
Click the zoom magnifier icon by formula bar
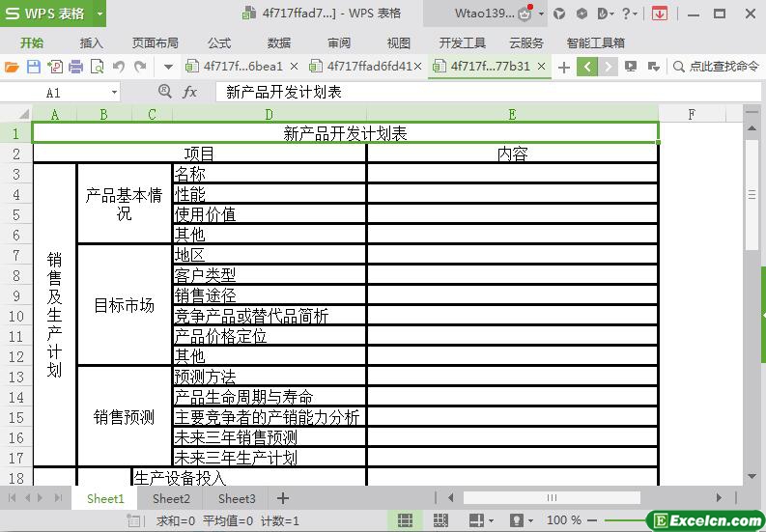coord(165,92)
